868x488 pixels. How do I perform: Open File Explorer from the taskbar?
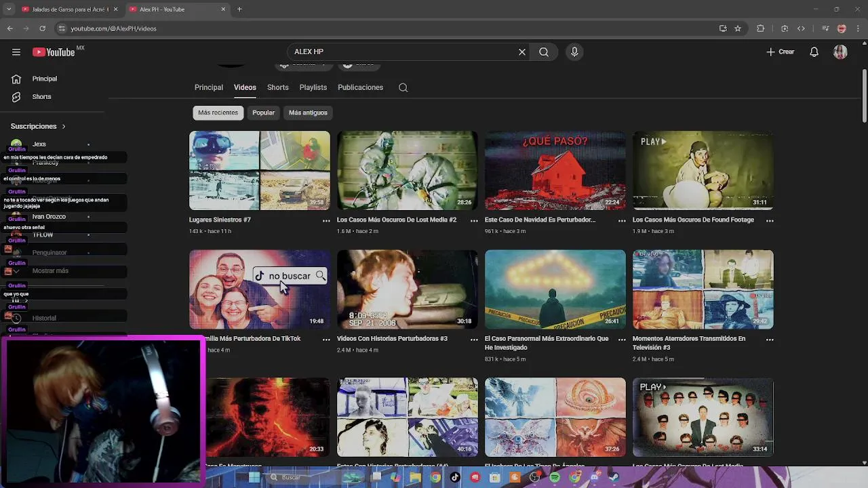(415, 477)
